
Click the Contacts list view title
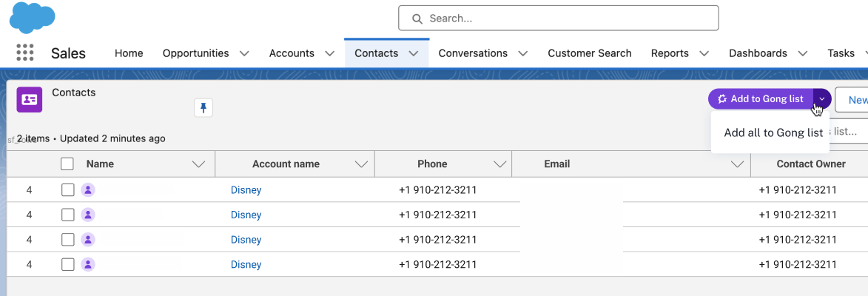tap(73, 92)
